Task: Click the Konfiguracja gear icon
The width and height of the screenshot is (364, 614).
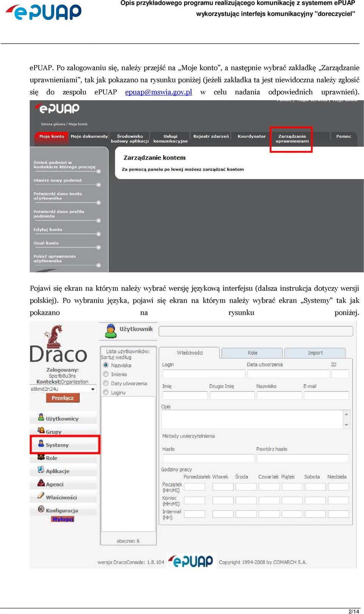Action: point(41,509)
